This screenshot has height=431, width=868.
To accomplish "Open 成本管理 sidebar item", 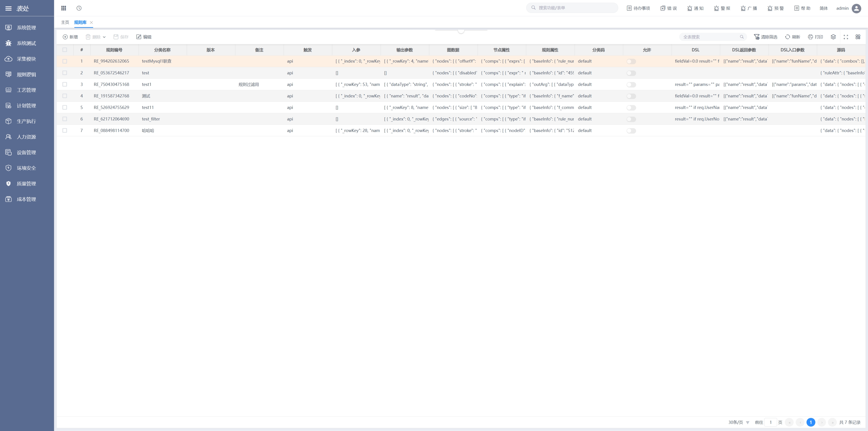I will [x=27, y=199].
